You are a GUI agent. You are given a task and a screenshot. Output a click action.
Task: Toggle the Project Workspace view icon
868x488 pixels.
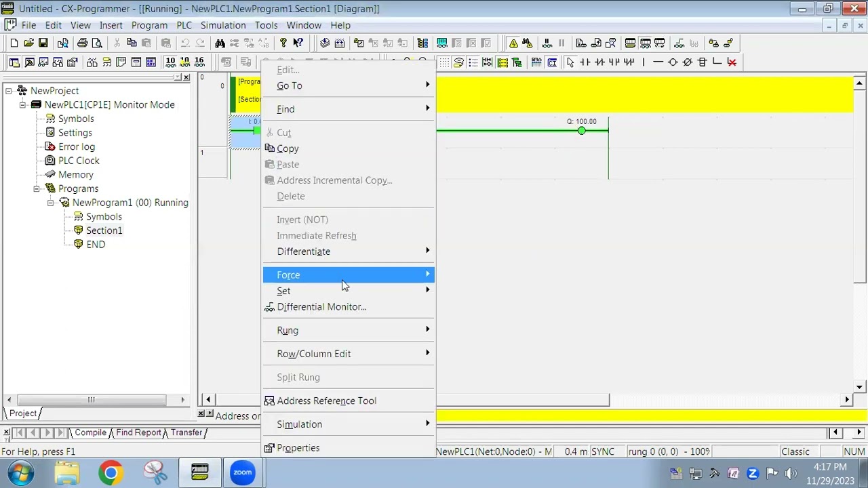[14, 62]
